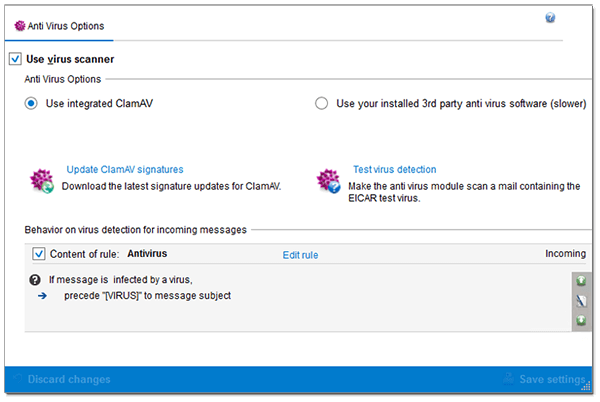The width and height of the screenshot is (600, 402).
Task: Move the Antivirus rule up with green arrow
Action: pyautogui.click(x=581, y=281)
